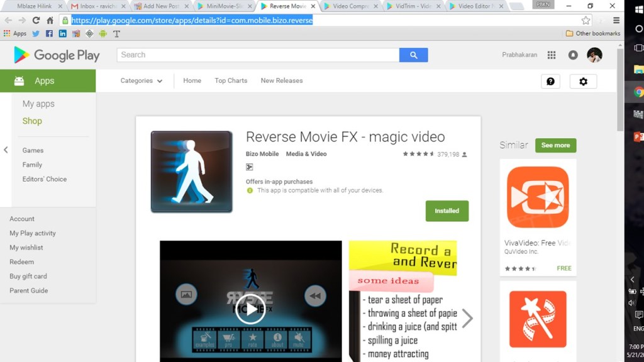Open the Other bookmarks folder
This screenshot has height=362, width=644.
click(x=592, y=33)
